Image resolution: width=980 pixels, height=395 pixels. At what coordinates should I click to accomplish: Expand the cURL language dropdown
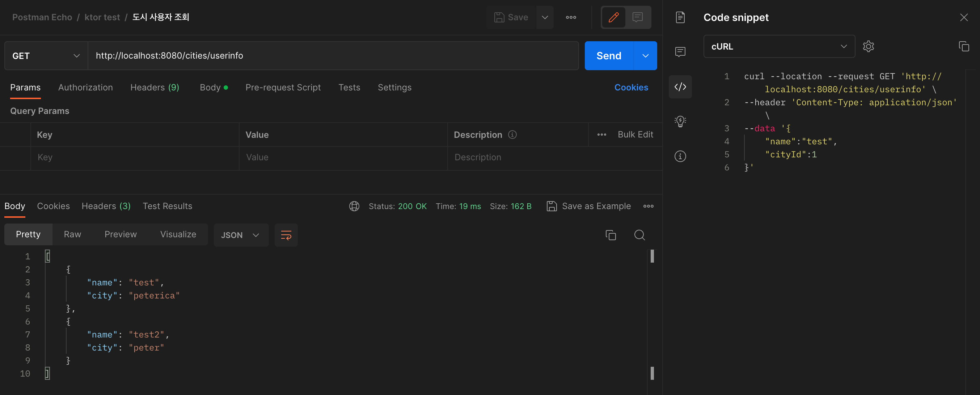[779, 46]
